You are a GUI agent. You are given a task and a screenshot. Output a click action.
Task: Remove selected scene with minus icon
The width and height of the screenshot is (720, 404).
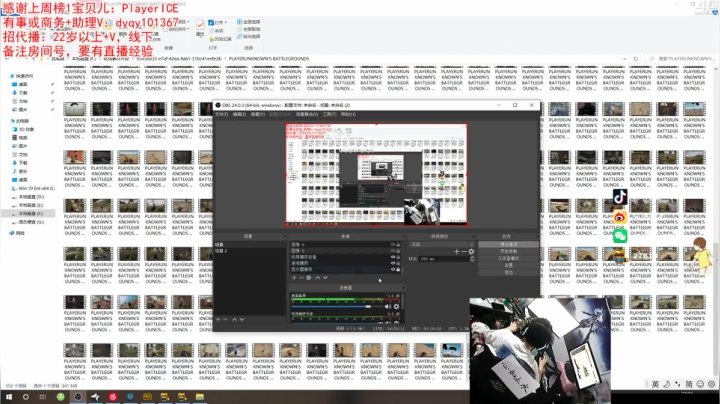coord(225,319)
